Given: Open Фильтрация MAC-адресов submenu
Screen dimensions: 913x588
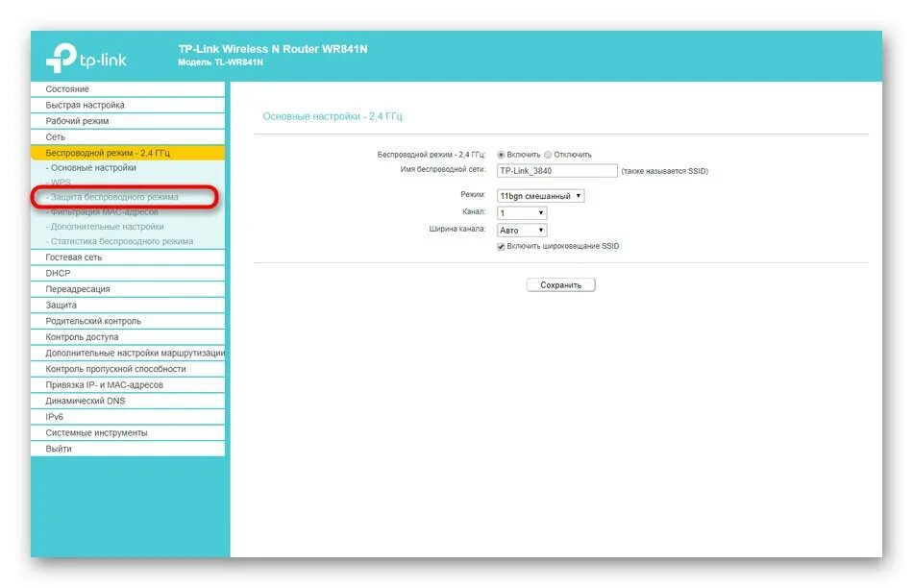Looking at the screenshot, I should tap(102, 212).
